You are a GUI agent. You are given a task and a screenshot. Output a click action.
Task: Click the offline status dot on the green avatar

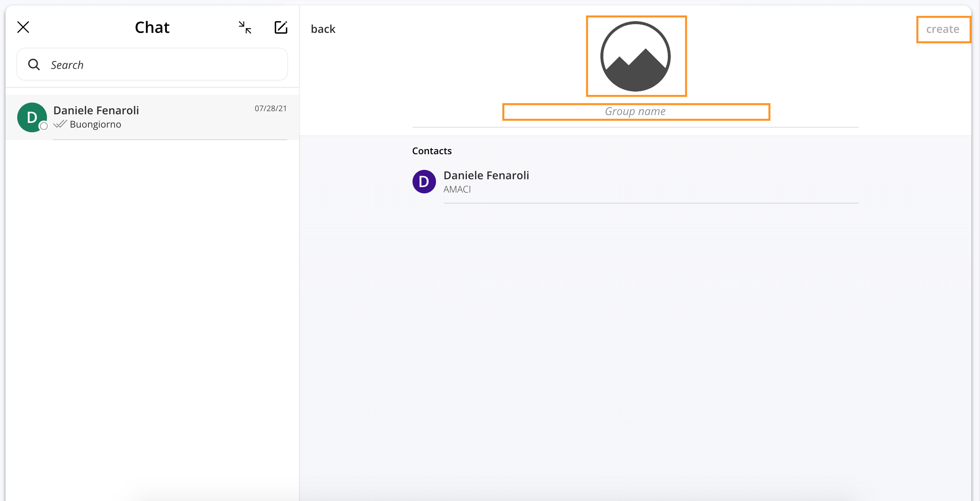point(44,126)
